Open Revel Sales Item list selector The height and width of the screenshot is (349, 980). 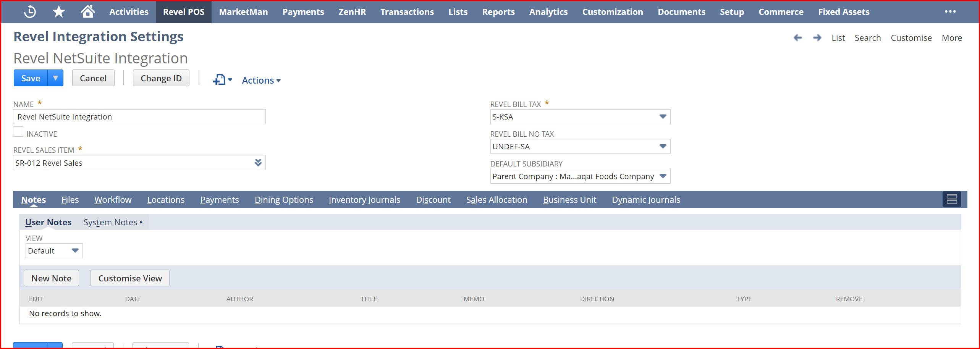pos(258,163)
